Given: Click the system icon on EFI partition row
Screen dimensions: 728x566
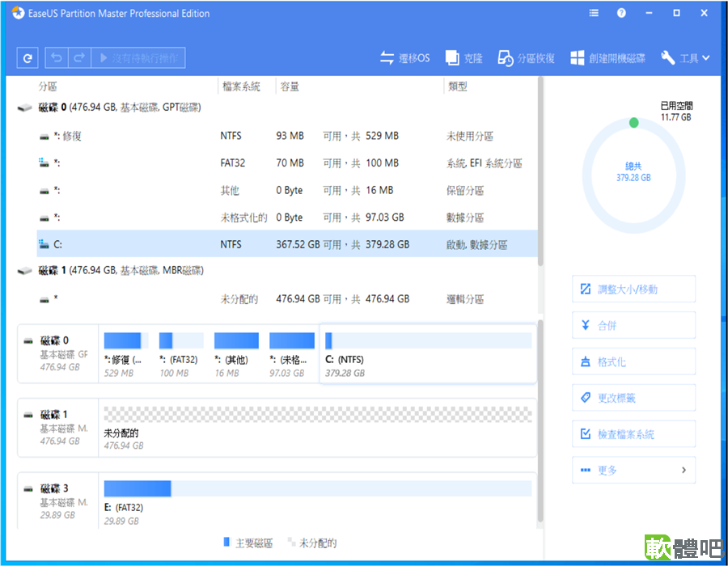Looking at the screenshot, I should point(44,163).
